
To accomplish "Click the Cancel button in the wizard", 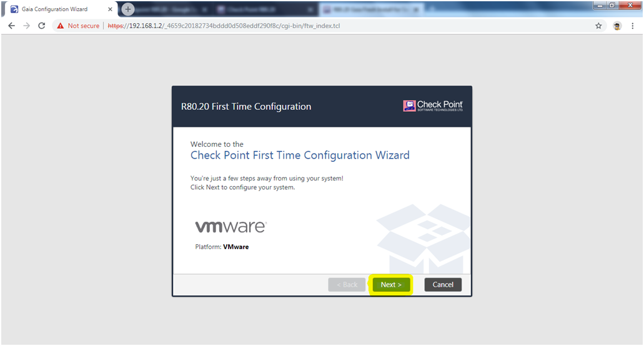I will (x=443, y=284).
